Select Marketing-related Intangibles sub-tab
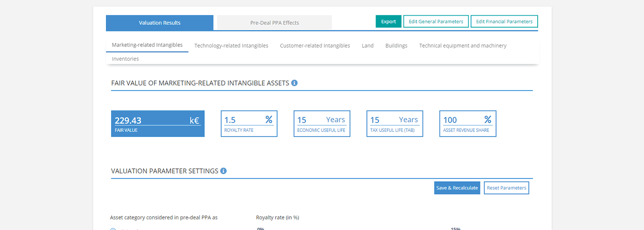 [x=147, y=45]
